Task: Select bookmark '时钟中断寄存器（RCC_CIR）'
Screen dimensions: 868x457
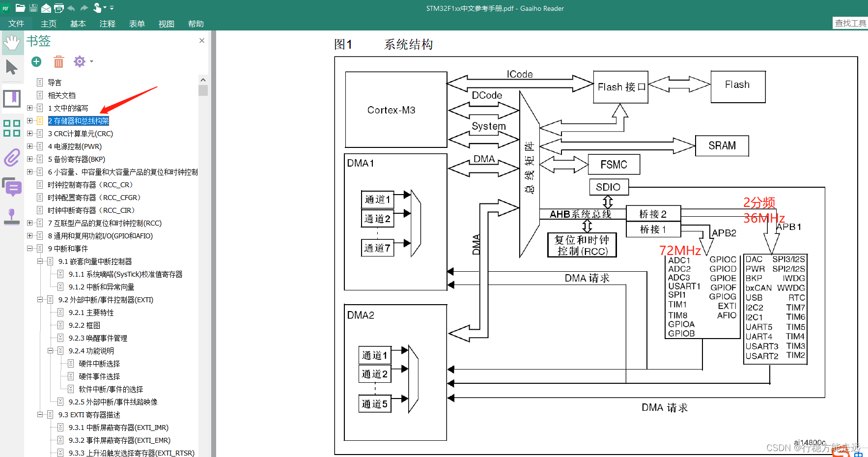Action: 93,210
